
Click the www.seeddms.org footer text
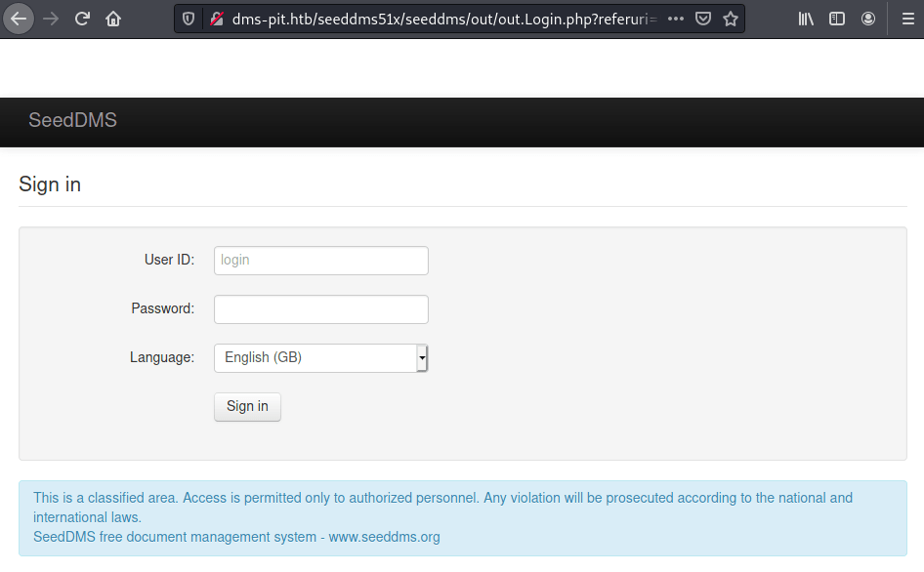point(384,537)
